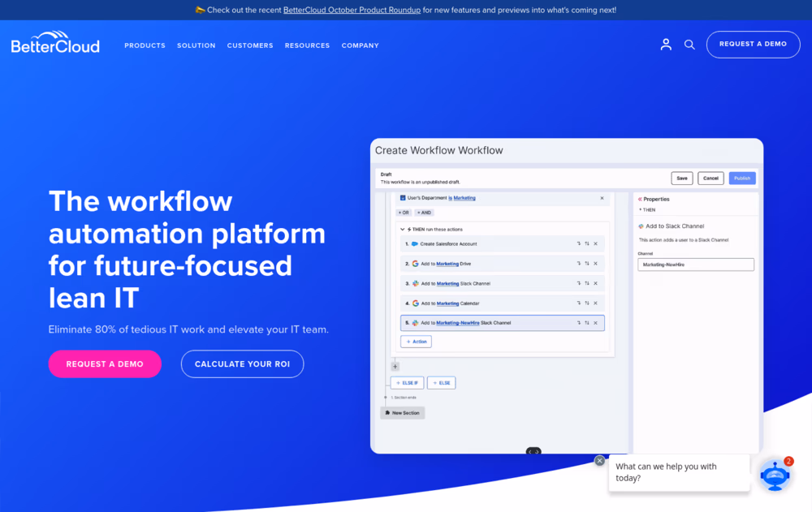The width and height of the screenshot is (812, 512).
Task: Click the + OR condition chip
Action: tap(404, 213)
